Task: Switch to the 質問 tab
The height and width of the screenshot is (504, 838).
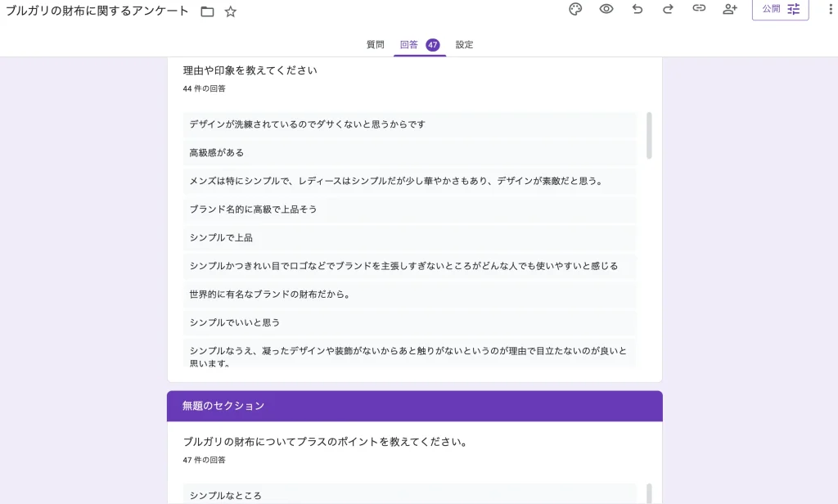Action: (x=375, y=44)
